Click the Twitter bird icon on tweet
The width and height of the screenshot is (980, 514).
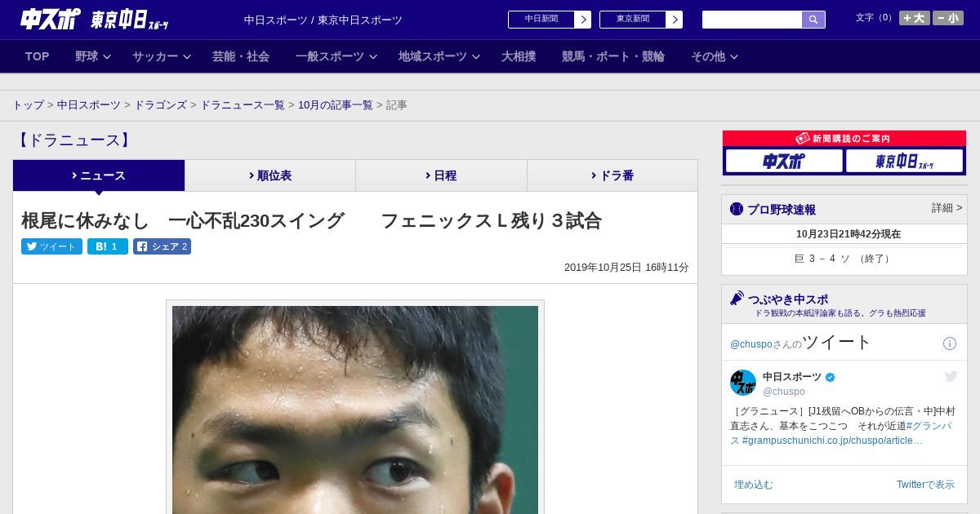point(951,376)
